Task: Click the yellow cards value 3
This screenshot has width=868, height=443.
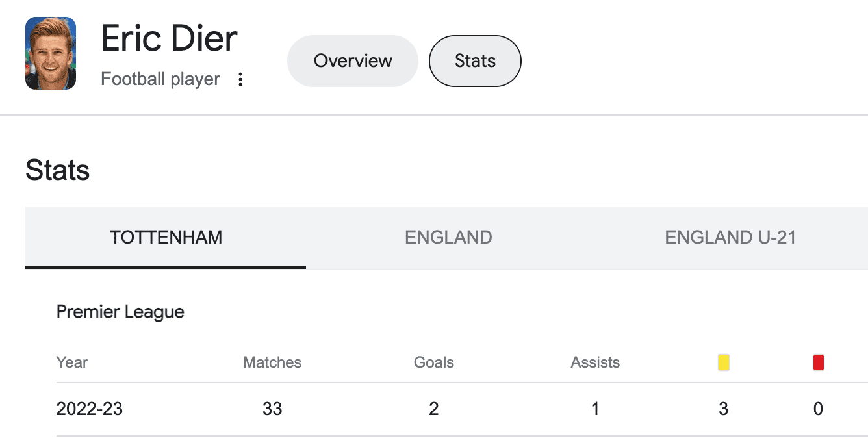Action: [x=724, y=409]
